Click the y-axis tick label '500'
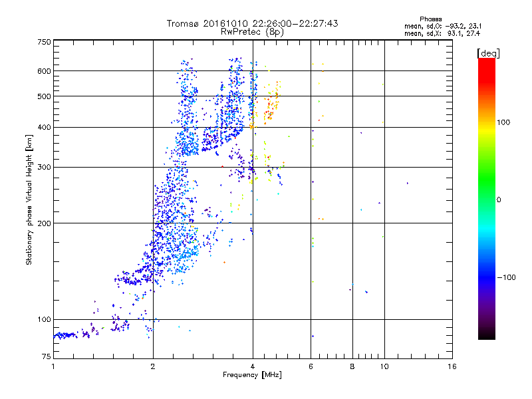532x399 pixels. pyautogui.click(x=44, y=96)
